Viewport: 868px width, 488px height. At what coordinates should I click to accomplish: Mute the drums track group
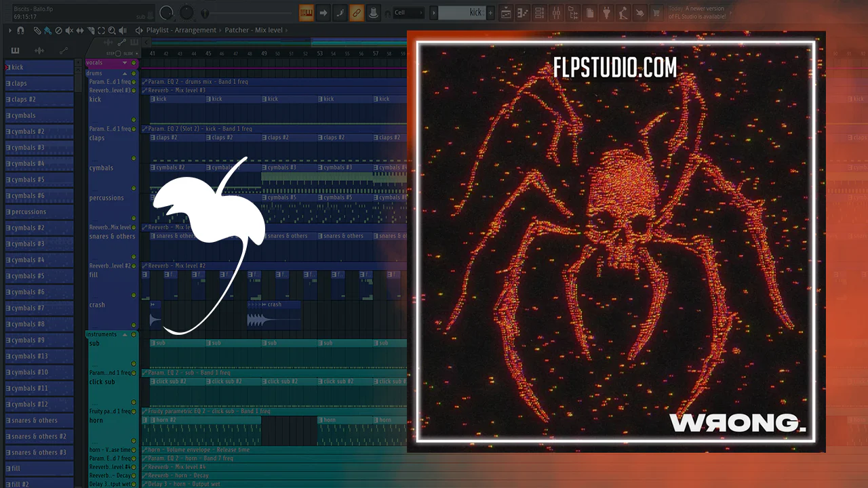[134, 73]
